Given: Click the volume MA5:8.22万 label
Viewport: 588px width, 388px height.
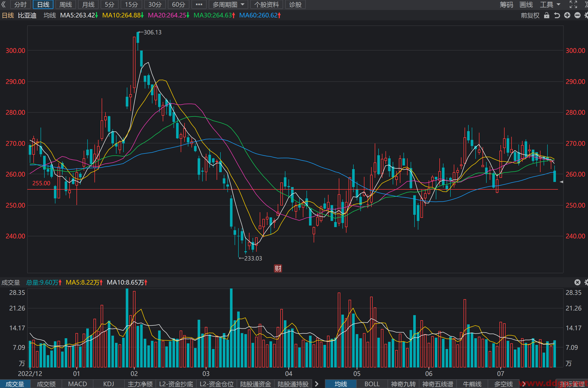Looking at the screenshot, I should pos(84,283).
